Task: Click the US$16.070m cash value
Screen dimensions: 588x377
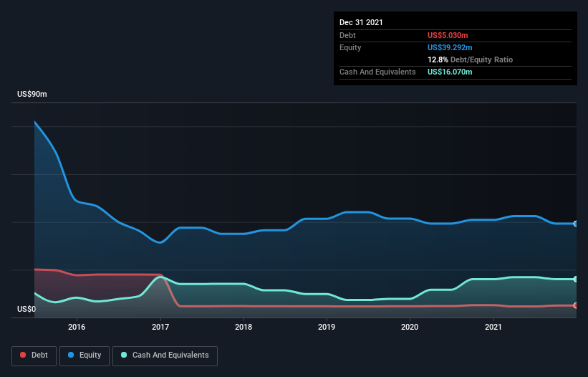Action: pyautogui.click(x=450, y=72)
